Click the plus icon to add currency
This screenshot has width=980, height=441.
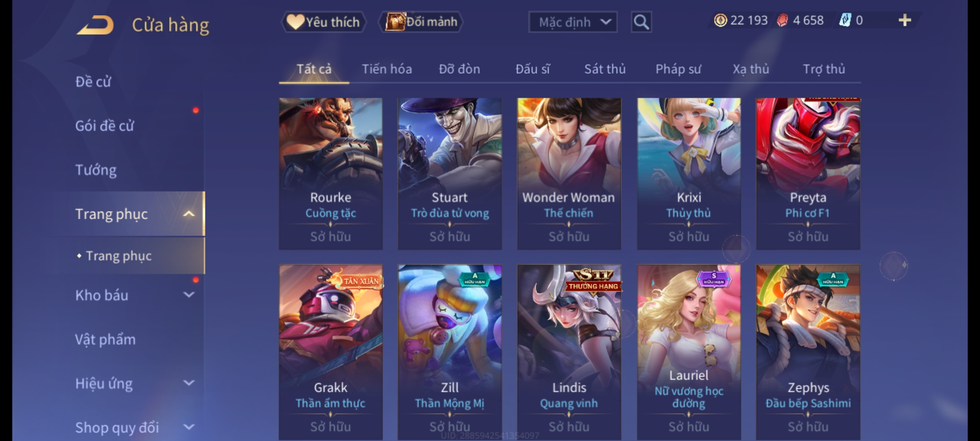pos(905,20)
